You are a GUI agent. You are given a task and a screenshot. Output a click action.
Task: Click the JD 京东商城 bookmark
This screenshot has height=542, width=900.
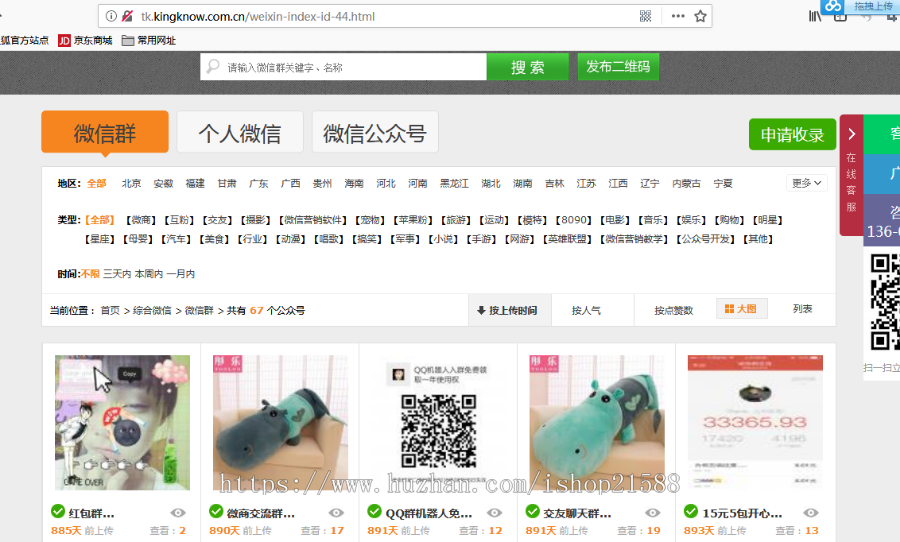click(85, 40)
